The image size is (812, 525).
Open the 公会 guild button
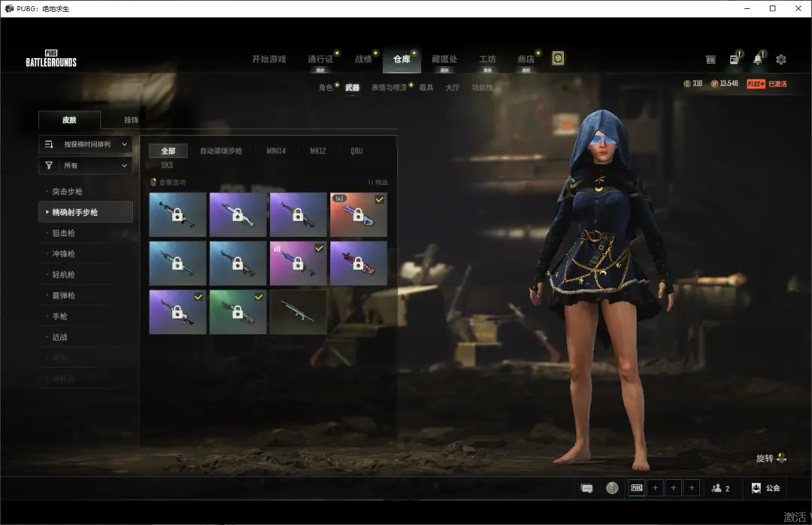tap(765, 488)
